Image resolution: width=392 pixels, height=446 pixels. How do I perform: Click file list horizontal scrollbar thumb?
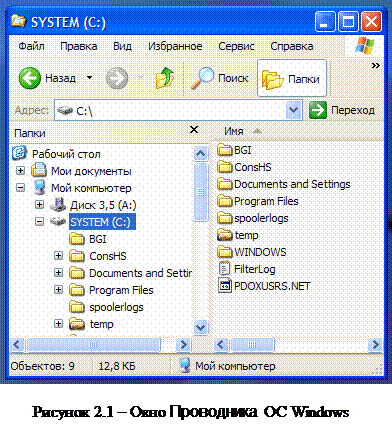click(252, 344)
